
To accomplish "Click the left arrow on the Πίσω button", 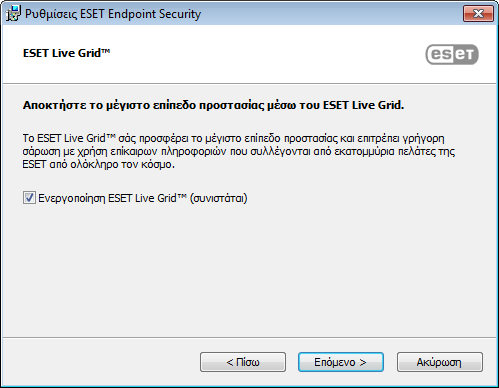I will 230,362.
